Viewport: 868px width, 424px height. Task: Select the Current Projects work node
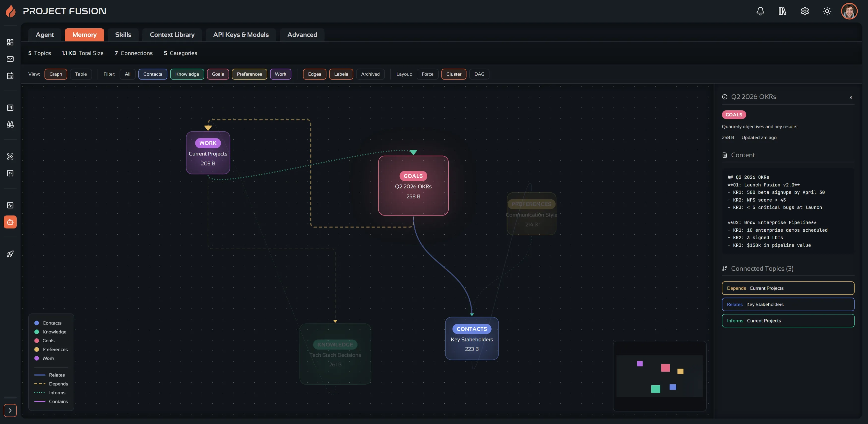coord(208,153)
